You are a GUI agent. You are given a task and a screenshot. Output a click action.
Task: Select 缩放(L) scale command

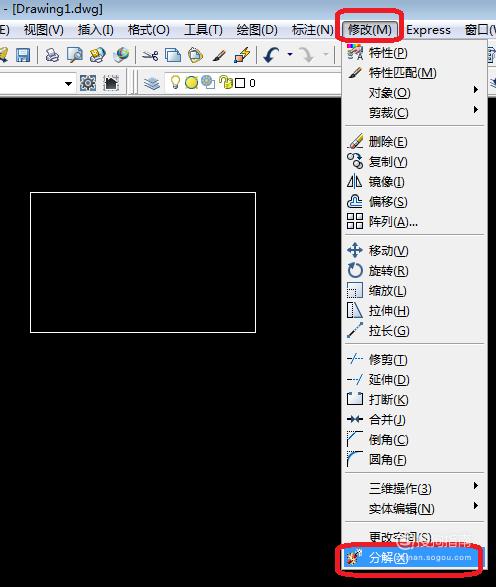pyautogui.click(x=414, y=291)
